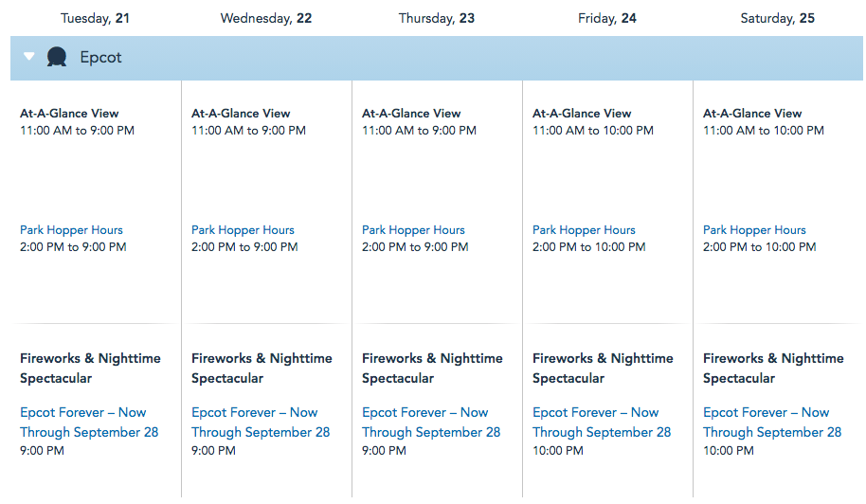Open Wednesday's Park Hopper Hours link
The height and width of the screenshot is (504, 866).
click(x=243, y=230)
